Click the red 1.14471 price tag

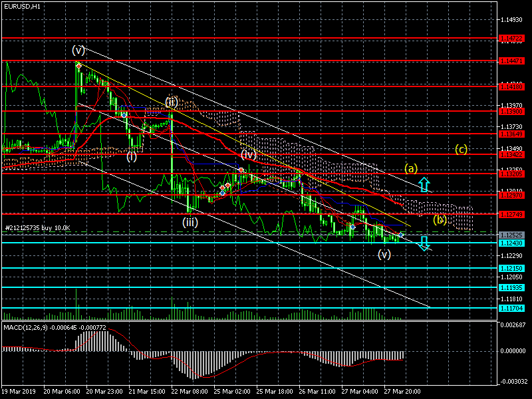coord(511,61)
